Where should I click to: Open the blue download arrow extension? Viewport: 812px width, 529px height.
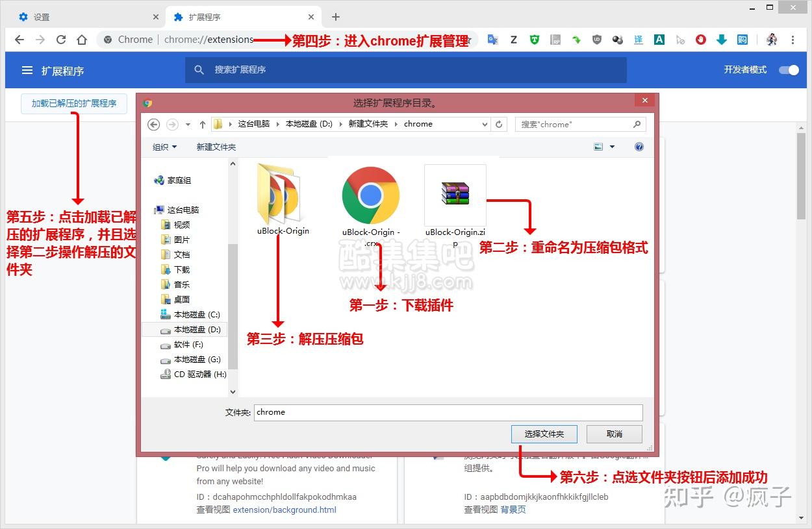[721, 40]
